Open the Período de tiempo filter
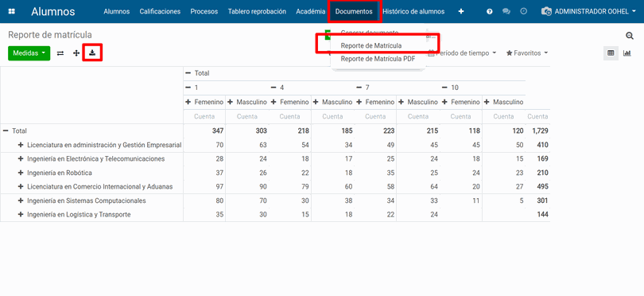The width and height of the screenshot is (644, 296). coord(463,53)
